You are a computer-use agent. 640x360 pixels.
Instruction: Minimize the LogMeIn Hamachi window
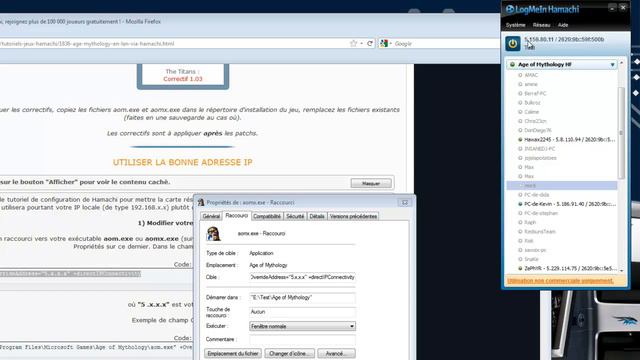click(612, 8)
